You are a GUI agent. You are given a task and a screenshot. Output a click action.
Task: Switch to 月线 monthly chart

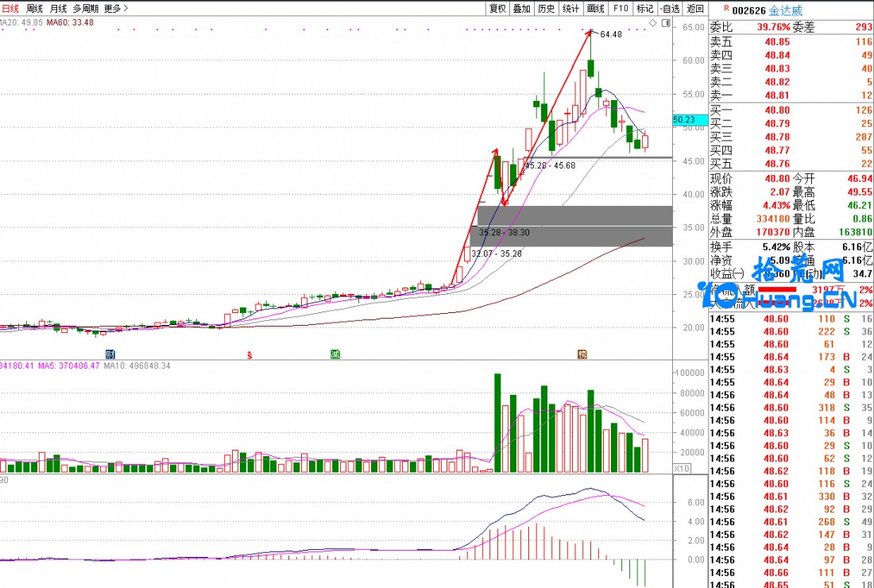[x=58, y=9]
